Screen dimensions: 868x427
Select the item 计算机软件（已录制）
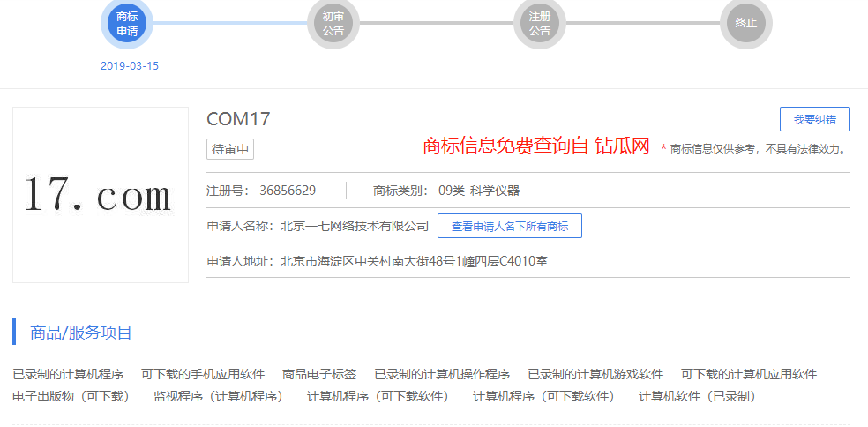698,396
